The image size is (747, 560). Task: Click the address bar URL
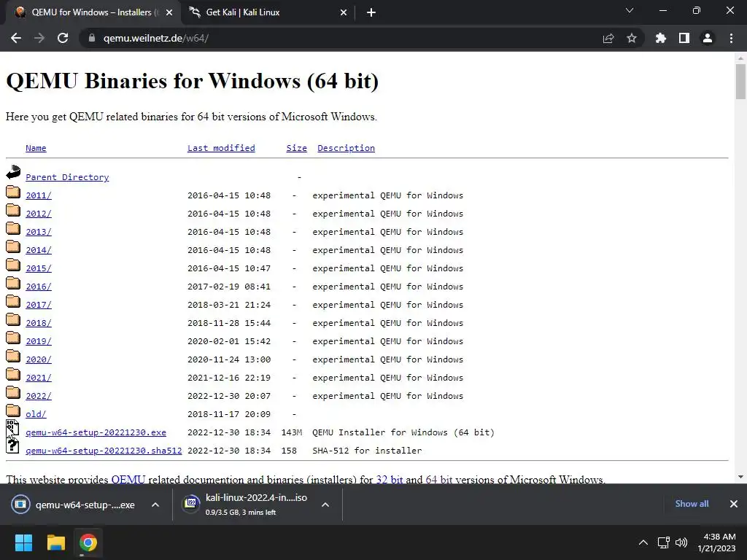(x=156, y=38)
